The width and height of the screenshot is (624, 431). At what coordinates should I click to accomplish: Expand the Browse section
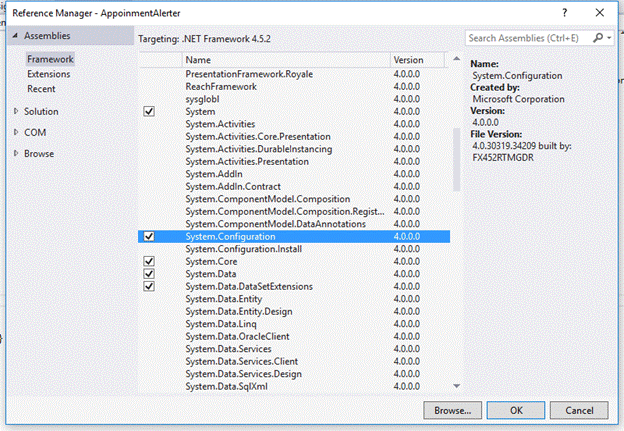[16, 153]
